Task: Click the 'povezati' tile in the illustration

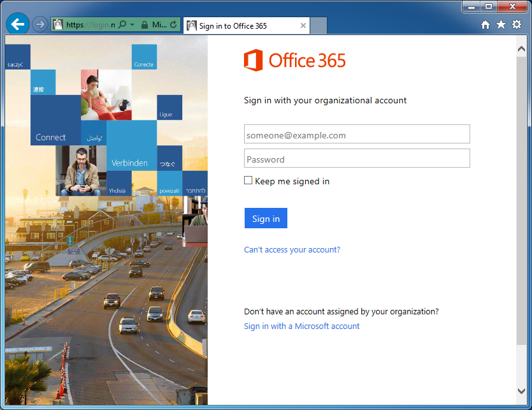Action: (x=169, y=184)
